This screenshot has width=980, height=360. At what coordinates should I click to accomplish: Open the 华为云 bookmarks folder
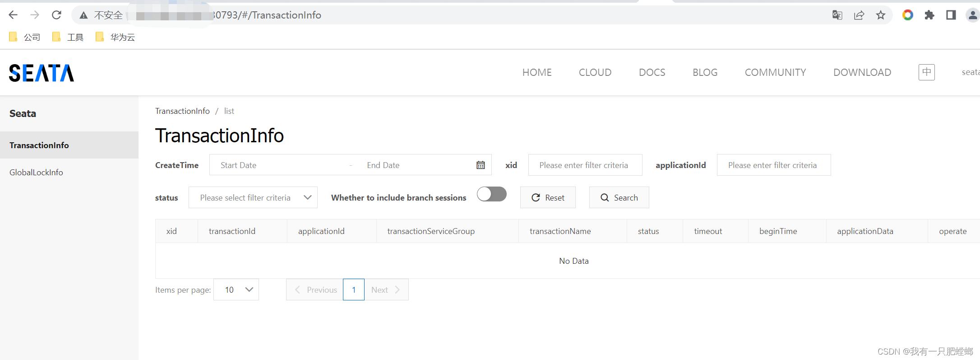(116, 37)
